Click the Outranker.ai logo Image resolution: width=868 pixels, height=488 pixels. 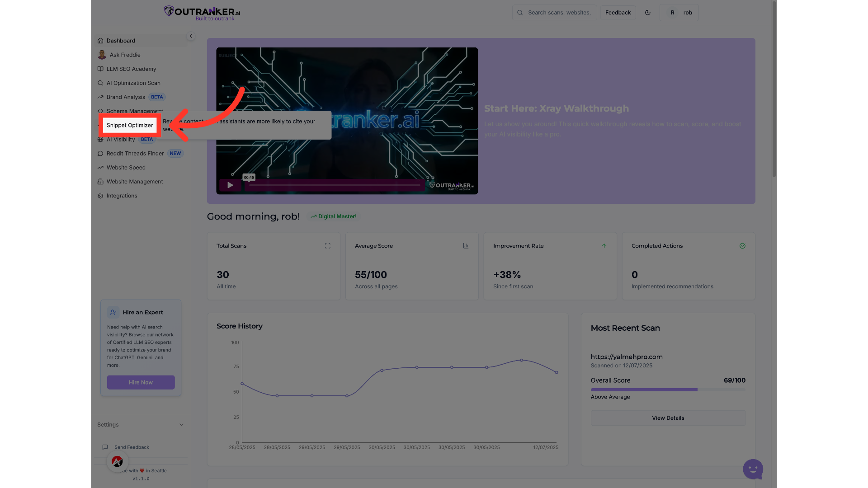[x=201, y=12]
